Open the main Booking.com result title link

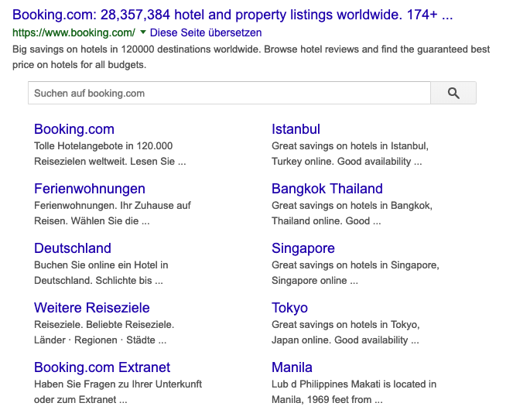(233, 15)
